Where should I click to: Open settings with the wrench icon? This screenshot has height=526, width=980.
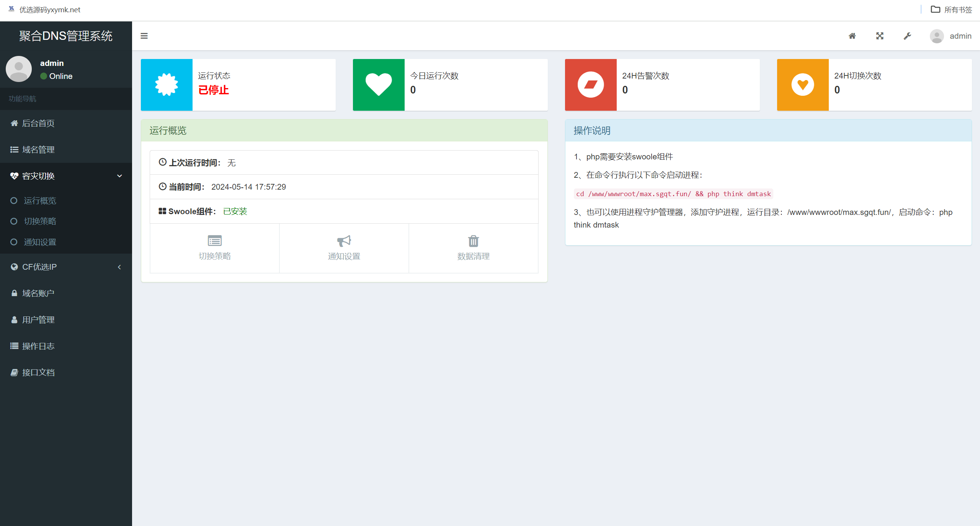[907, 36]
